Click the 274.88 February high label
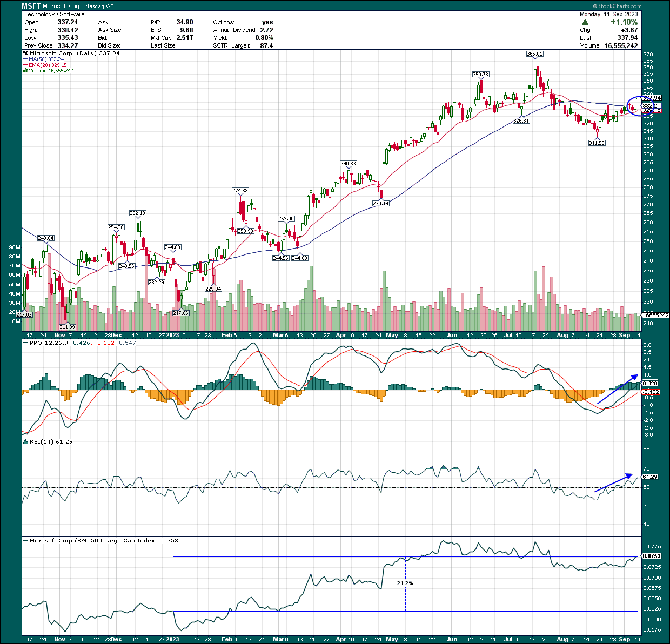The image size is (670, 644). [x=240, y=191]
